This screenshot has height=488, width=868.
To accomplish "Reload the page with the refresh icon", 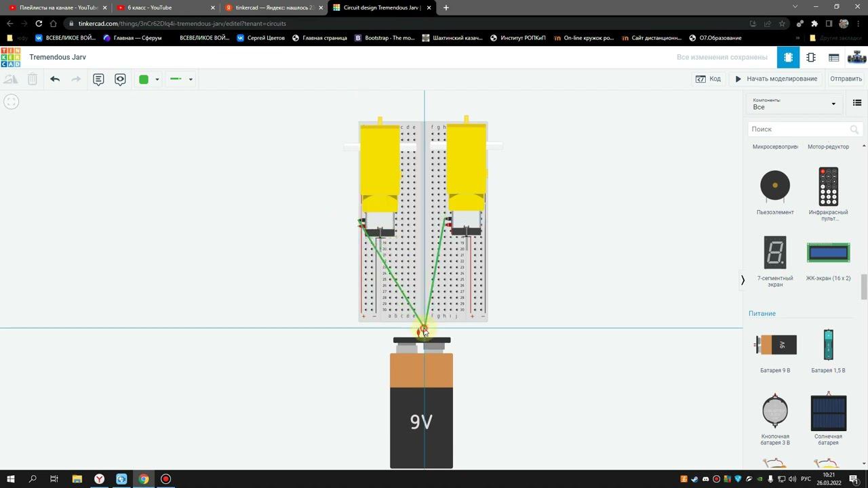I will tap(39, 23).
